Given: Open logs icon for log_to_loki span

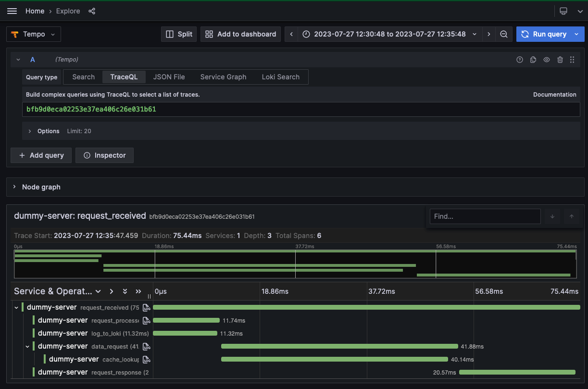Looking at the screenshot, I should (x=147, y=333).
